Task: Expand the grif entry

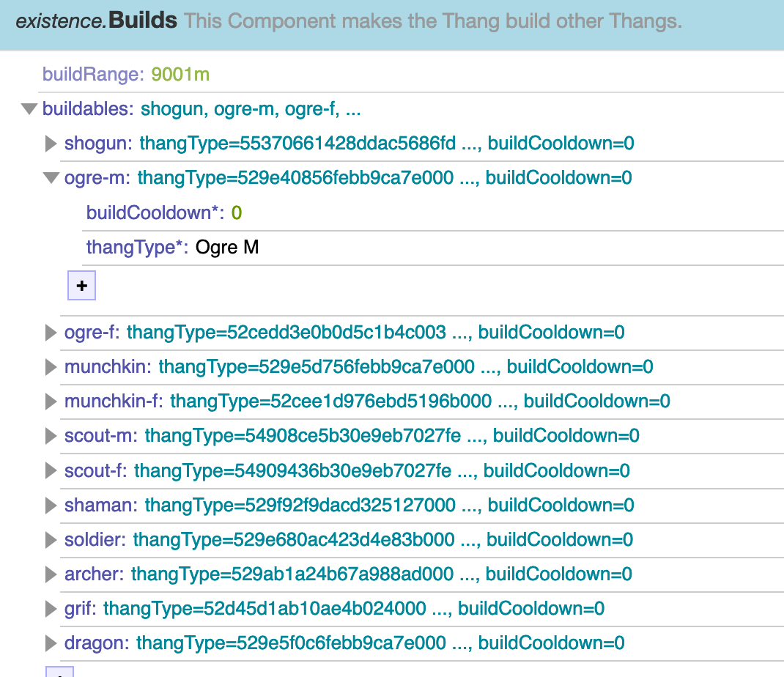Action: (x=51, y=609)
